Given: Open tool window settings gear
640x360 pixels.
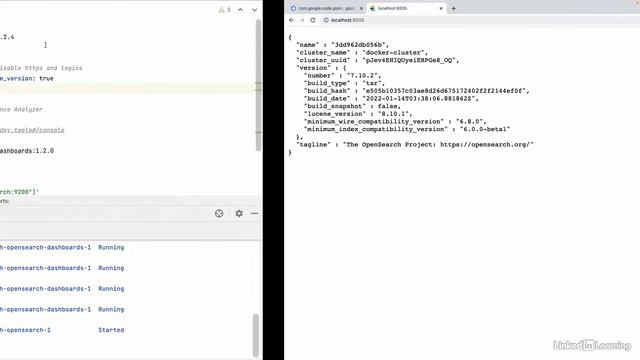Looking at the screenshot, I should [x=239, y=213].
